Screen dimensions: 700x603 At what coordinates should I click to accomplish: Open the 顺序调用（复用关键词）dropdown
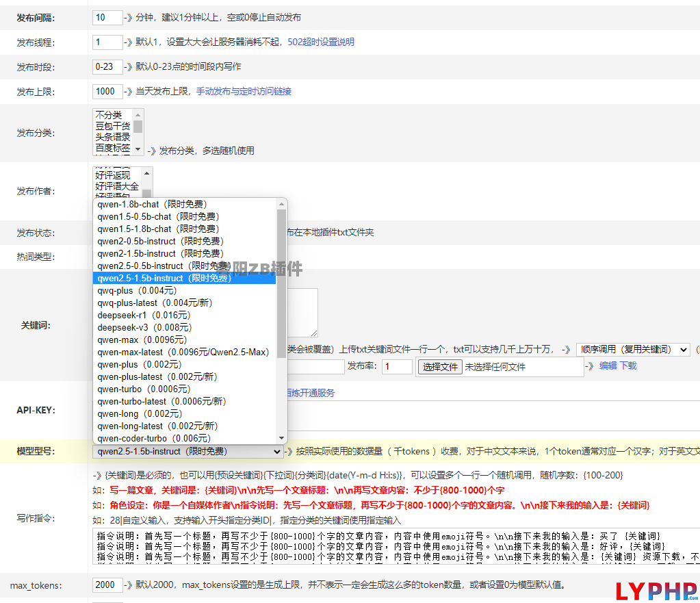(x=632, y=350)
